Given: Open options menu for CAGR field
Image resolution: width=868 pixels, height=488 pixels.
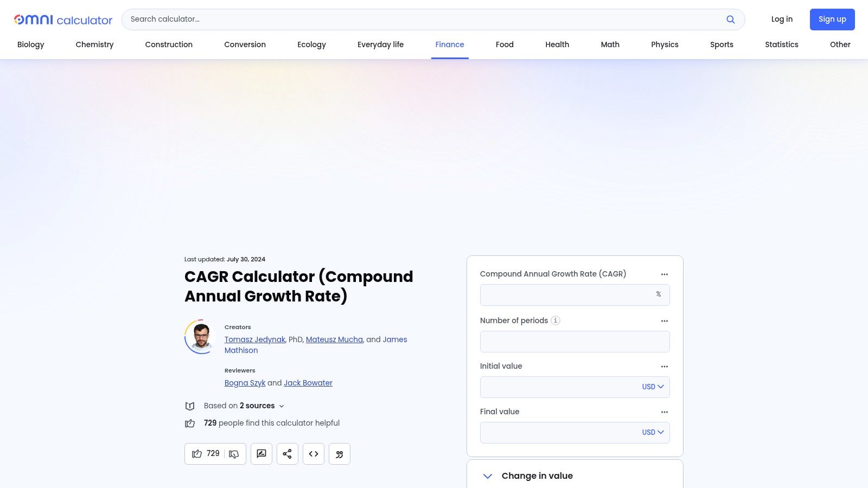Looking at the screenshot, I should pyautogui.click(x=665, y=274).
